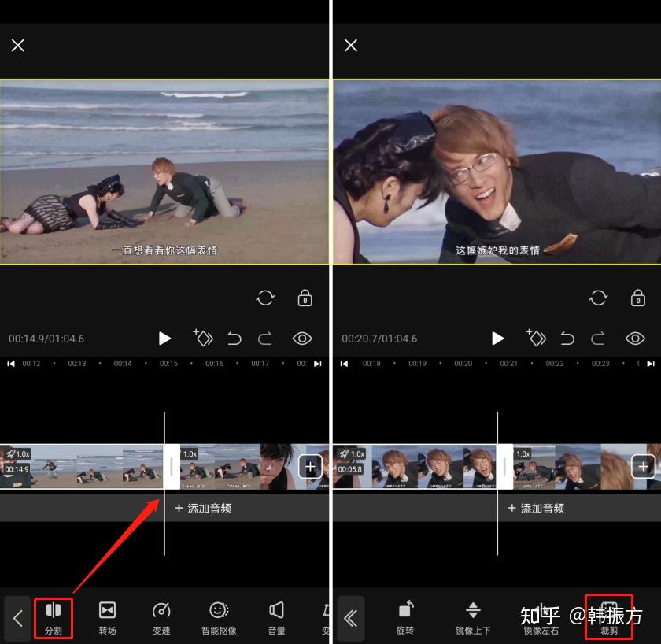Select the clip after the cut on right timeline

[587, 467]
